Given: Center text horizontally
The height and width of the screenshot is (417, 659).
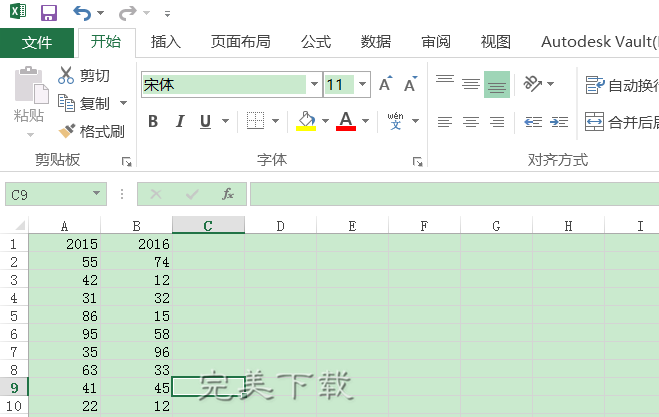Looking at the screenshot, I should pos(471,122).
